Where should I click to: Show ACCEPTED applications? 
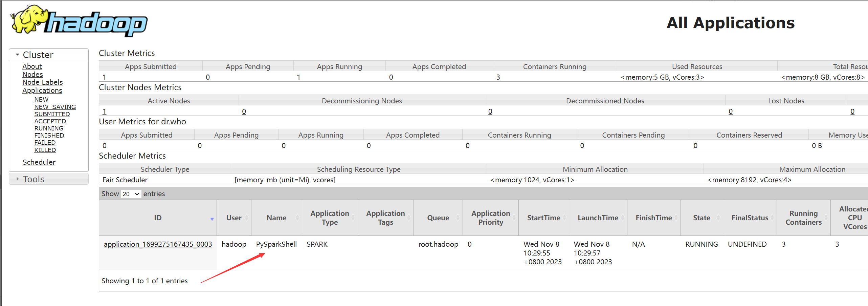click(50, 121)
